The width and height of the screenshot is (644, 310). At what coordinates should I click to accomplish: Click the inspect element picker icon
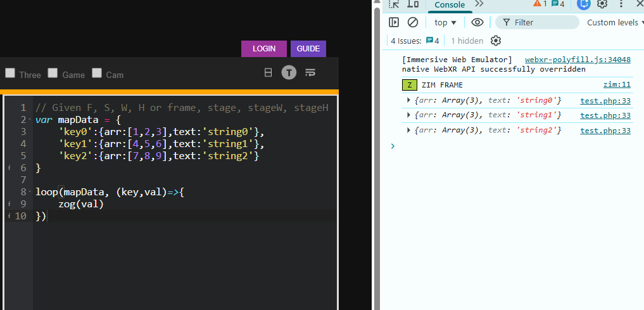(394, 4)
